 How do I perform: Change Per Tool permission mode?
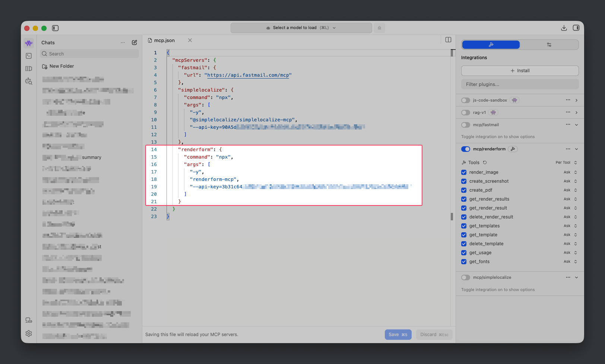click(566, 163)
